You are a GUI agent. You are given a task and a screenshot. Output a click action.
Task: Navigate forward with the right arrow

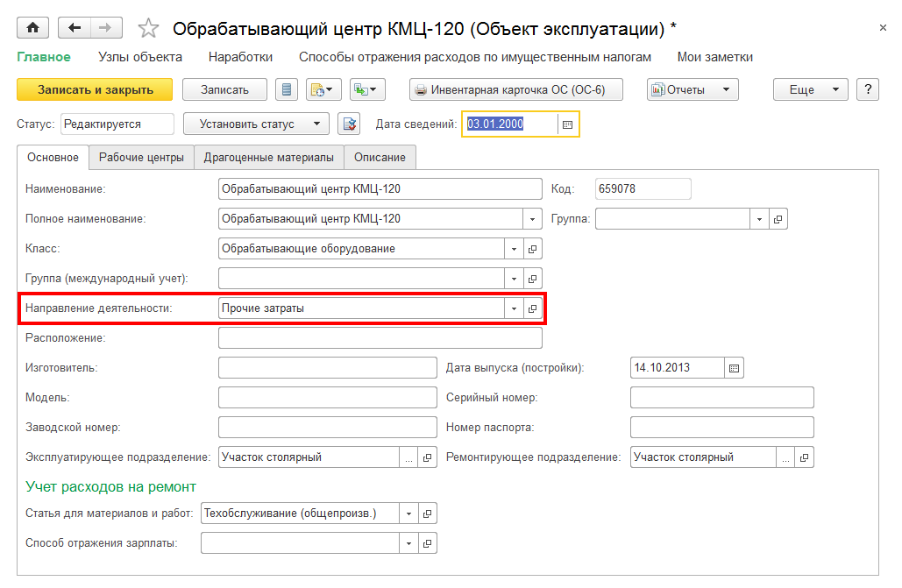106,28
